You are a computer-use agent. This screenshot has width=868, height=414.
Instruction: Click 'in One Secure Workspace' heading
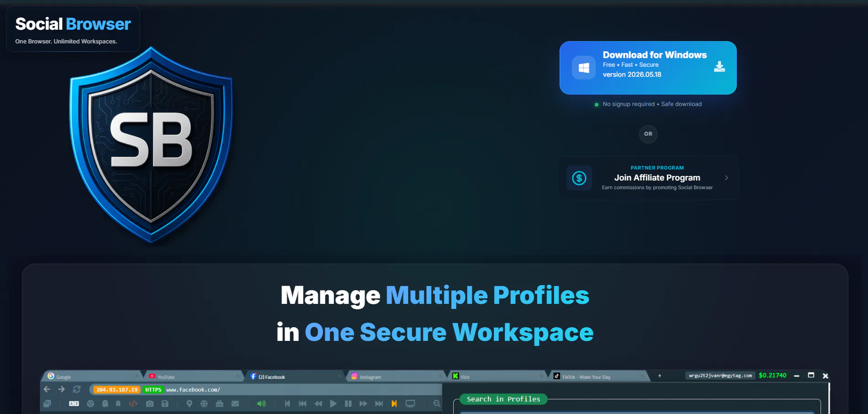(x=435, y=332)
